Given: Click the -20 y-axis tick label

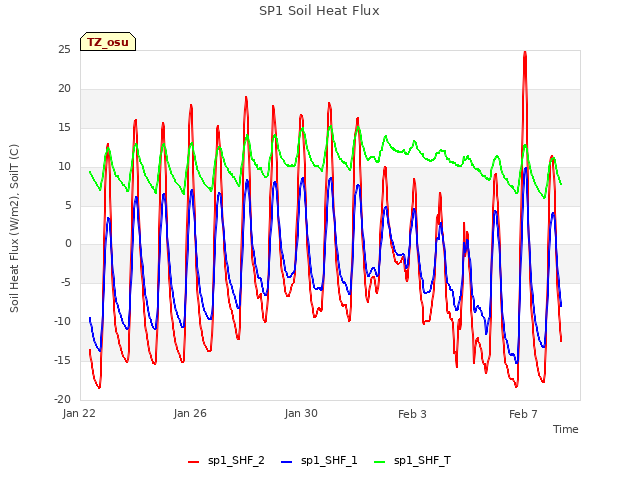Looking at the screenshot, I should tap(63, 399).
